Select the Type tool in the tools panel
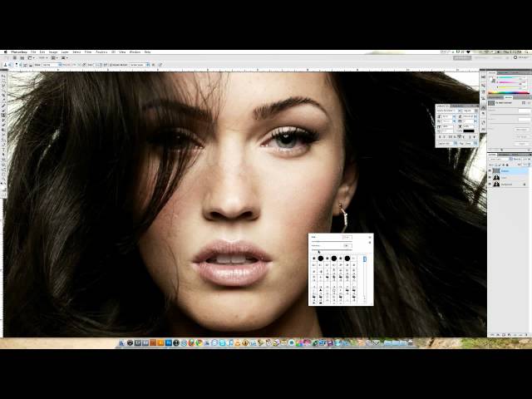The image size is (532, 399). click(x=3, y=150)
